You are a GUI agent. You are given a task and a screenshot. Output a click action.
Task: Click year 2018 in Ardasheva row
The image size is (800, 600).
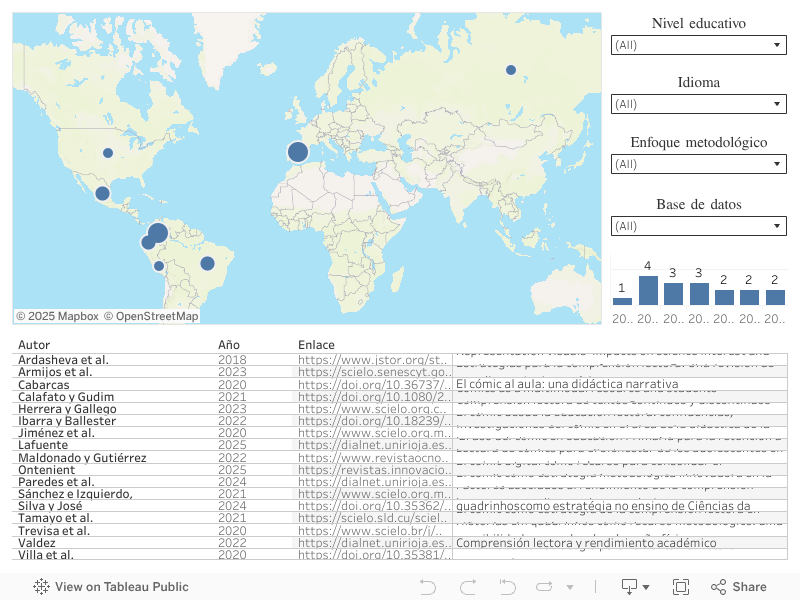tap(232, 360)
